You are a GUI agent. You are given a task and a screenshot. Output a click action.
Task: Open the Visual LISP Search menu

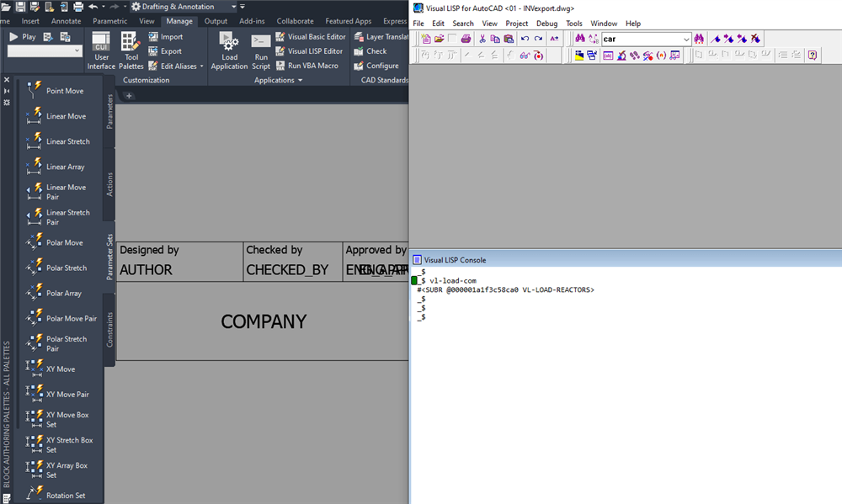tap(463, 23)
